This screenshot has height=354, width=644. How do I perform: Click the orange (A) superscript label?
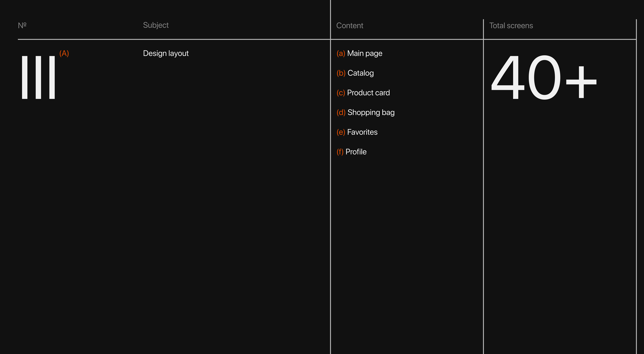click(64, 53)
